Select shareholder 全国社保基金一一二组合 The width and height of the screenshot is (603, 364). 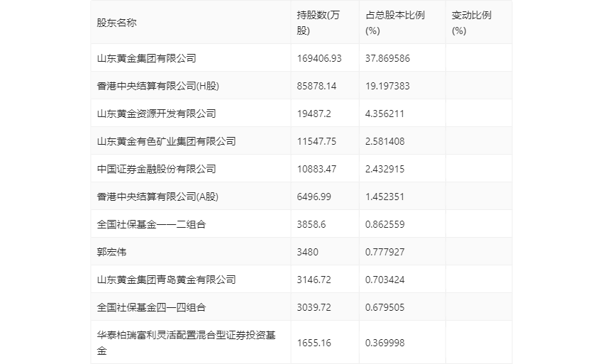[151, 224]
